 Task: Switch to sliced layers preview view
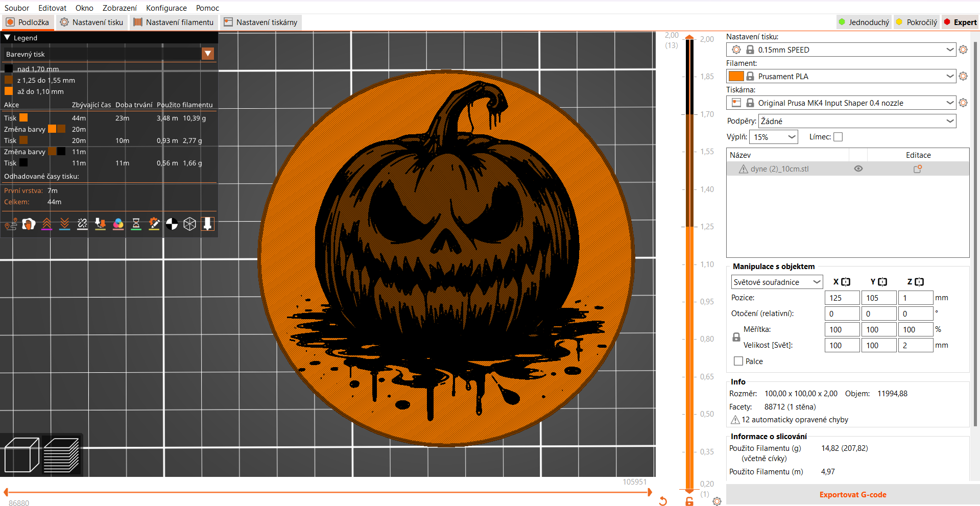coord(61,455)
